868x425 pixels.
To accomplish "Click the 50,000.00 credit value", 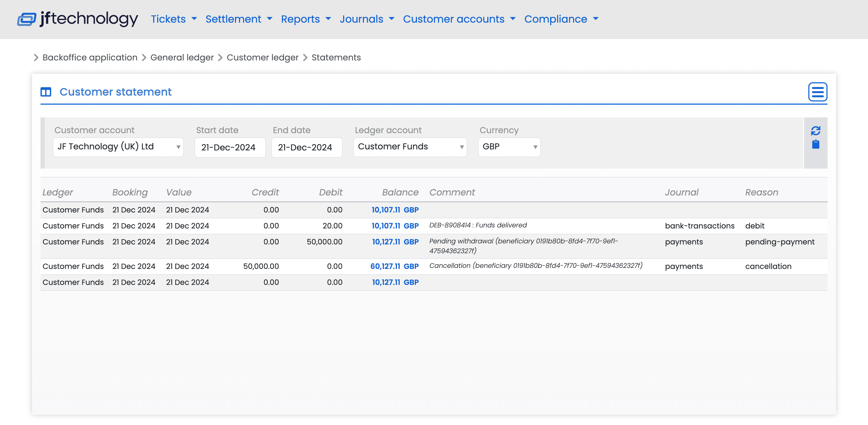I will (261, 266).
